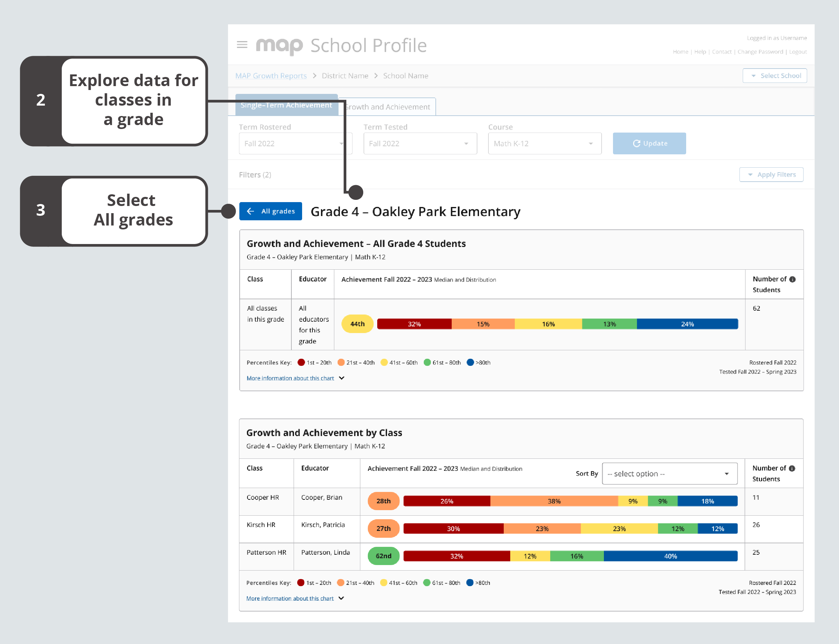This screenshot has height=644, width=839.
Task: Open the Apply Filters dropdown
Action: [x=771, y=174]
